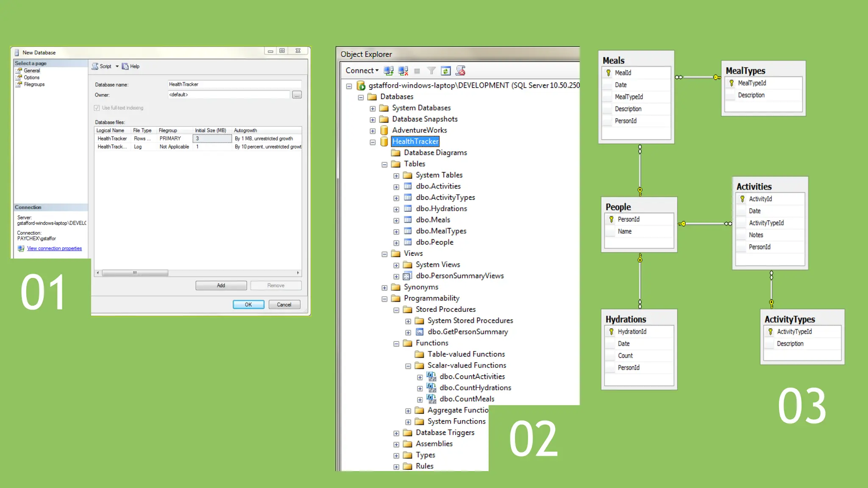Viewport: 868px width, 488px height.
Task: Expand the AdventureWorks database node
Action: pos(373,131)
